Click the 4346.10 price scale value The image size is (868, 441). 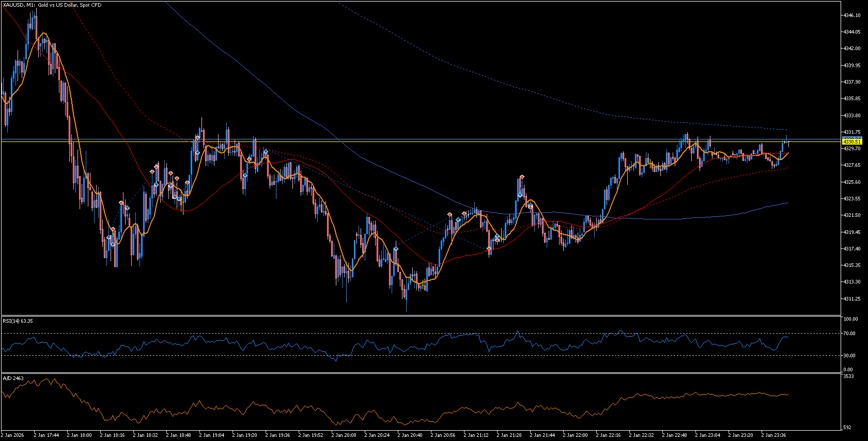tap(851, 15)
